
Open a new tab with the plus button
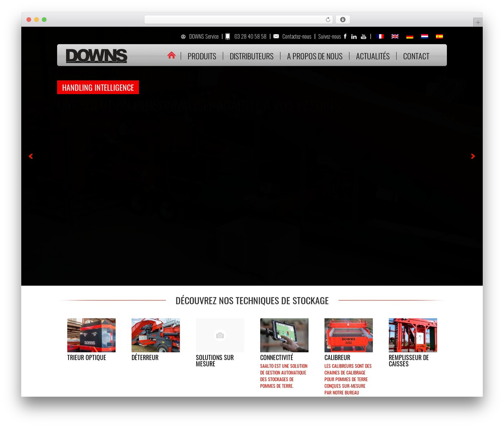coord(478,22)
